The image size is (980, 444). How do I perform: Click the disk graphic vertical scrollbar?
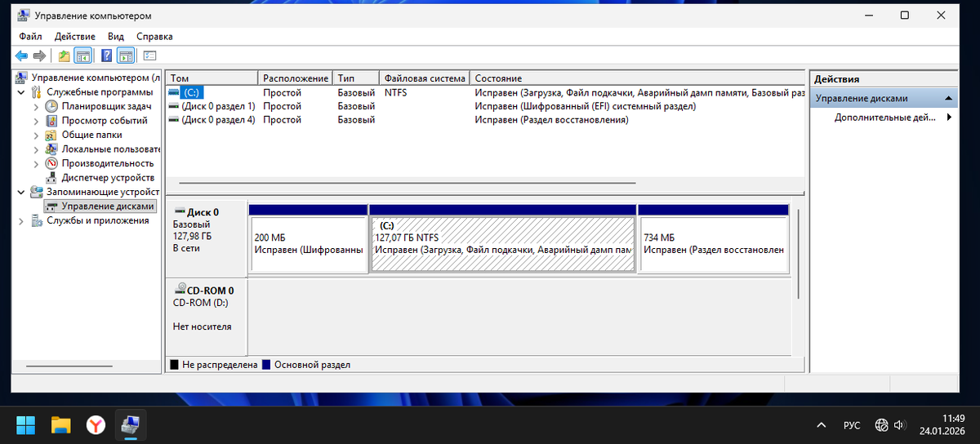point(797,253)
